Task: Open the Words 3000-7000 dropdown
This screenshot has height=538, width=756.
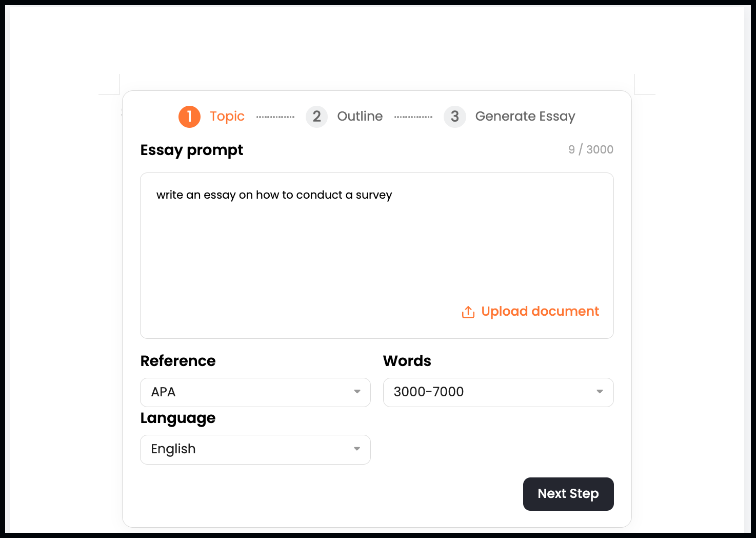Action: point(498,392)
